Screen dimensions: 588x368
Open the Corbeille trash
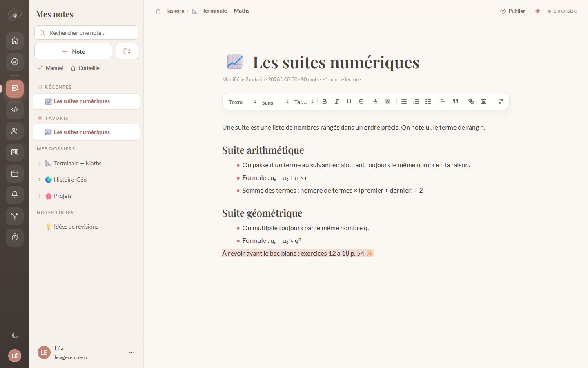[x=85, y=68]
